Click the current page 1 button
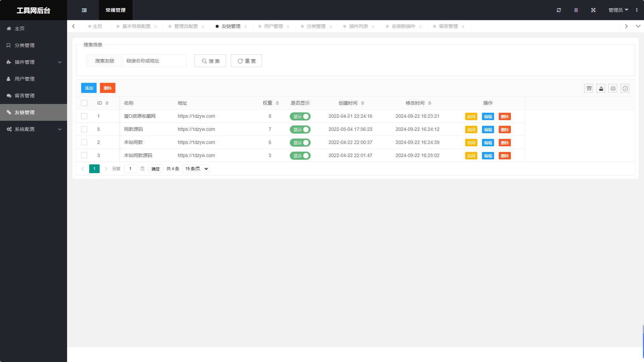644x362 pixels. 94,169
